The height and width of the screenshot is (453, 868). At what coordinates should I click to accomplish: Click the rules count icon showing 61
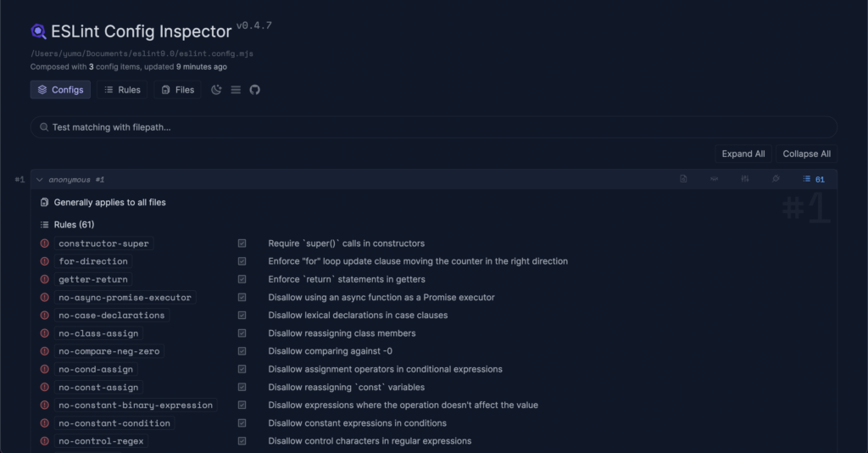pos(814,179)
